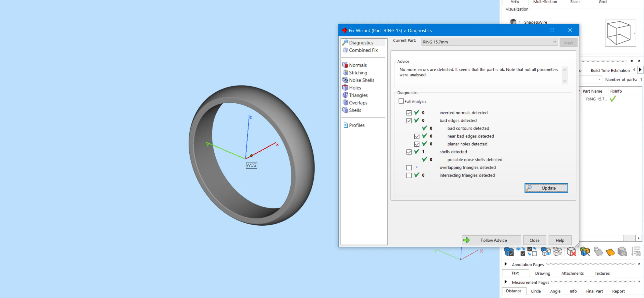Switch to the Circle measurement tab
The image size is (644, 298).
(536, 291)
